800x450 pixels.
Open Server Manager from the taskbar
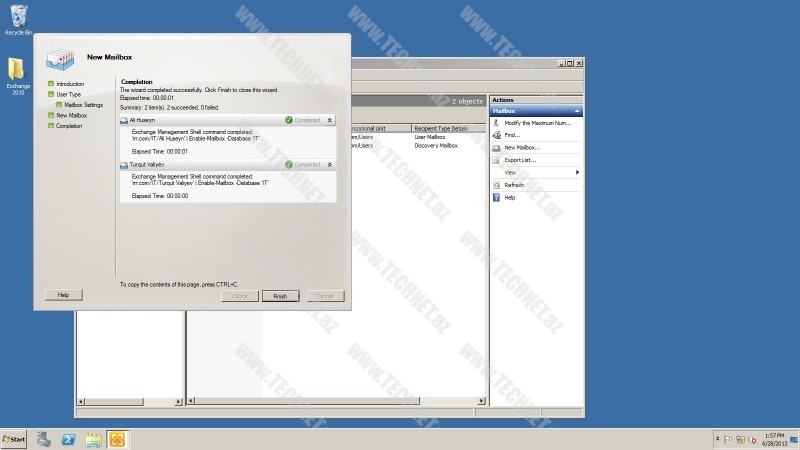point(44,439)
